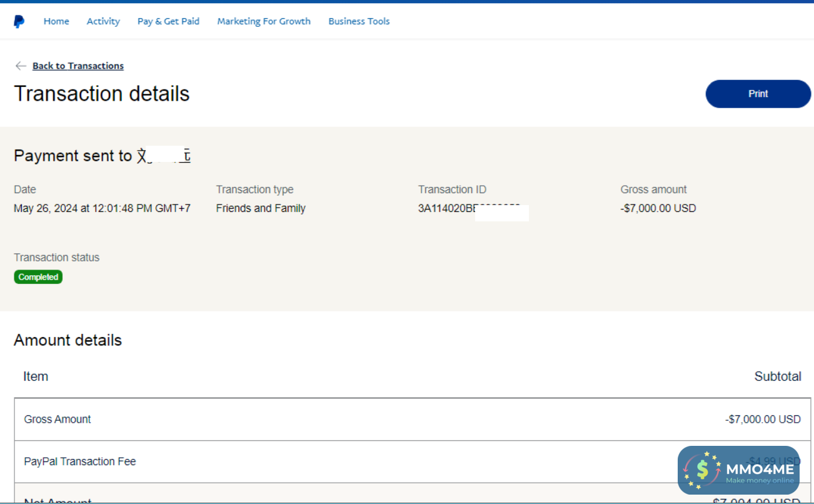The width and height of the screenshot is (814, 504).
Task: Open the Activity menu
Action: pos(103,21)
